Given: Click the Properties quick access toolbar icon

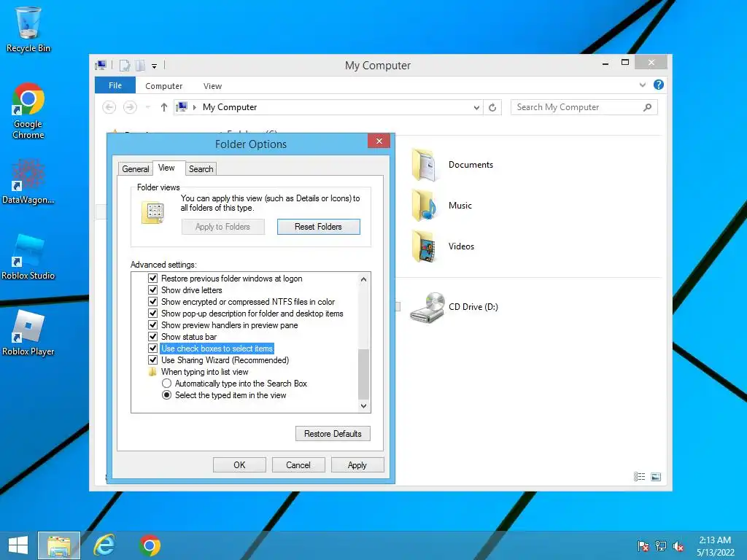Looking at the screenshot, I should [x=125, y=66].
